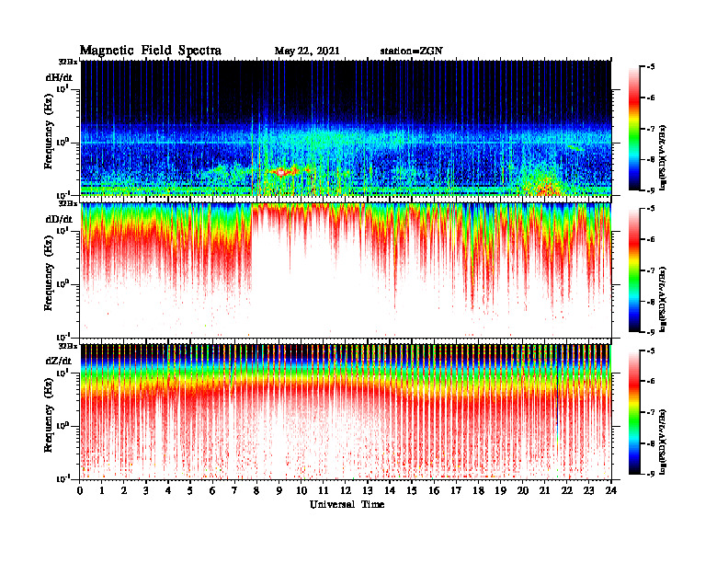Click time axis tick label "10"
Image resolution: width=728 pixels, height=563 pixels.
coord(301,491)
